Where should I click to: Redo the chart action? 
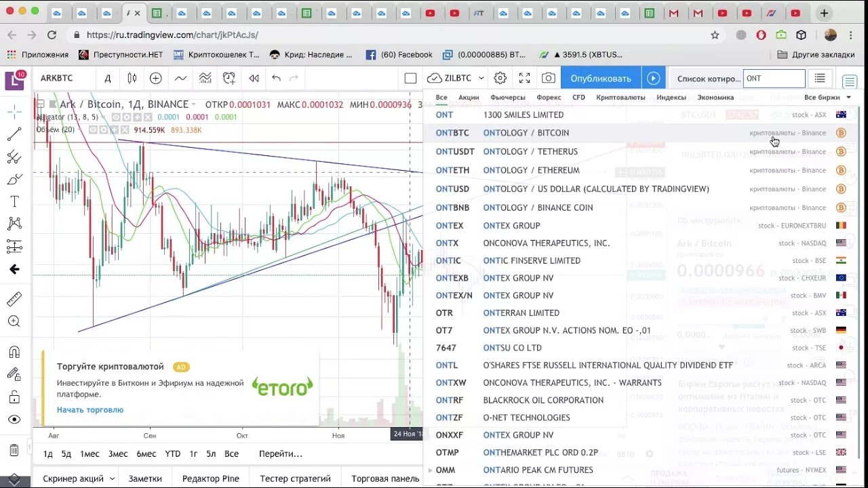click(x=294, y=78)
